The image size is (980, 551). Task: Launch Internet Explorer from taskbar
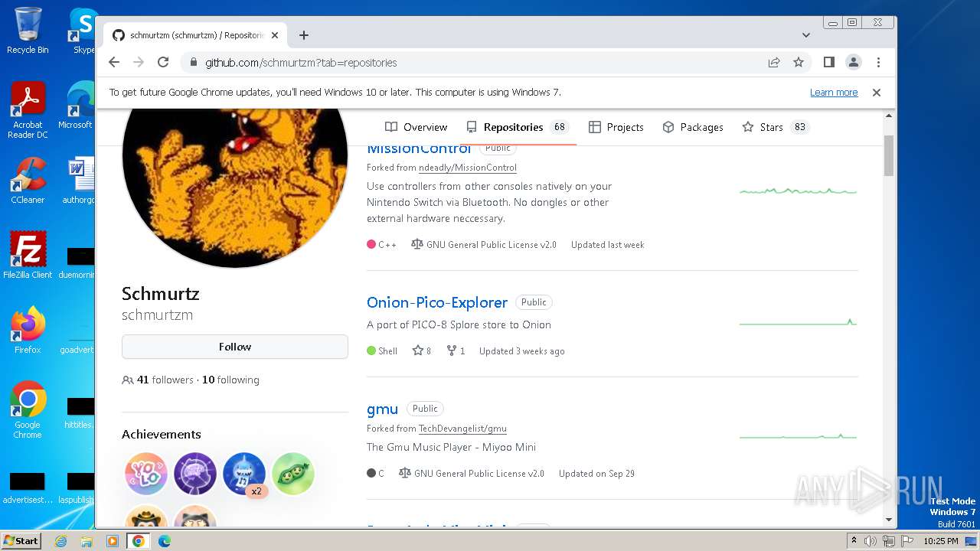(x=60, y=541)
